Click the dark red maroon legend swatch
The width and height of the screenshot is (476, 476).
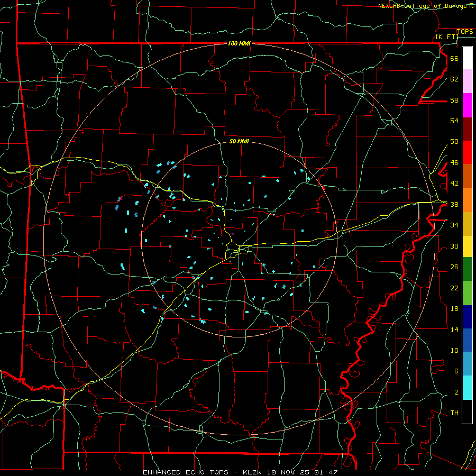[x=467, y=130]
